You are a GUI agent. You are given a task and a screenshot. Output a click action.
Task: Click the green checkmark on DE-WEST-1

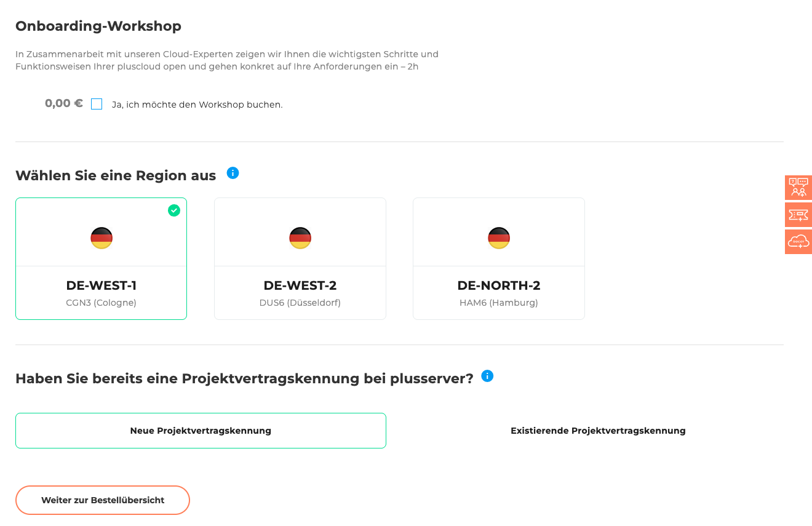pyautogui.click(x=174, y=210)
